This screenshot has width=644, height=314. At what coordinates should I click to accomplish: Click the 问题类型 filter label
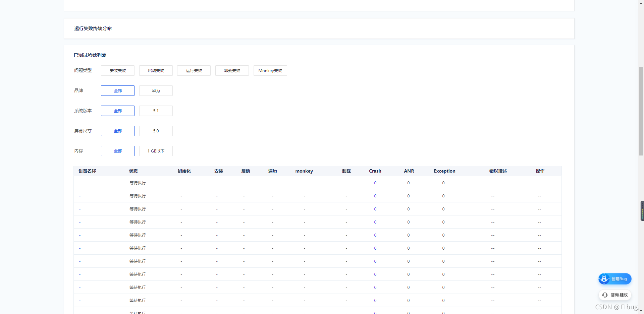pyautogui.click(x=83, y=70)
